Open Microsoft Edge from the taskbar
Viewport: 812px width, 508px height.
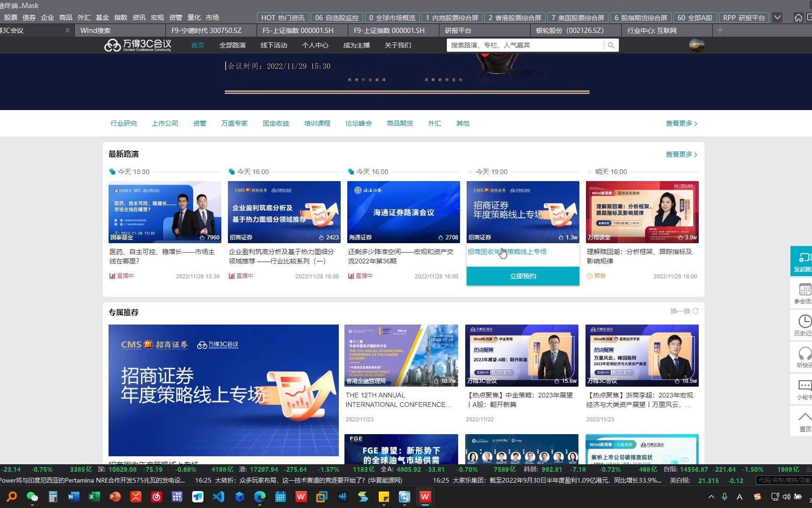(260, 497)
